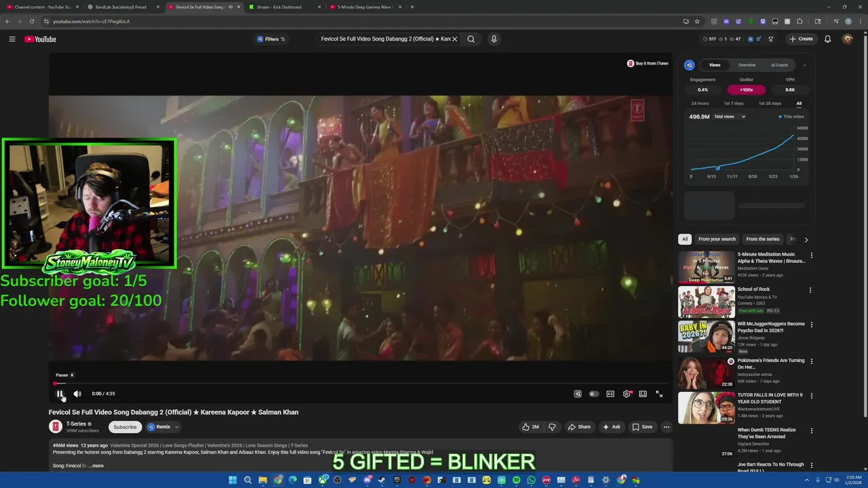Expand the Remix dropdown arrow

tap(176, 427)
